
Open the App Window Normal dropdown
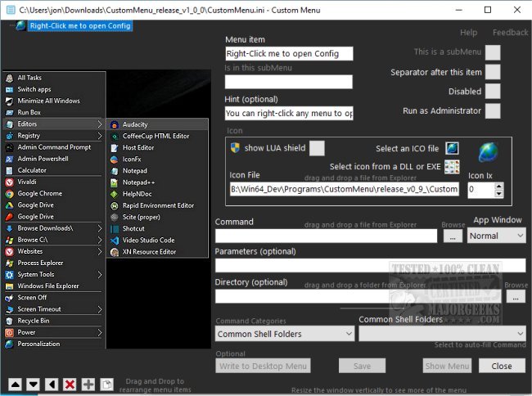[496, 236]
